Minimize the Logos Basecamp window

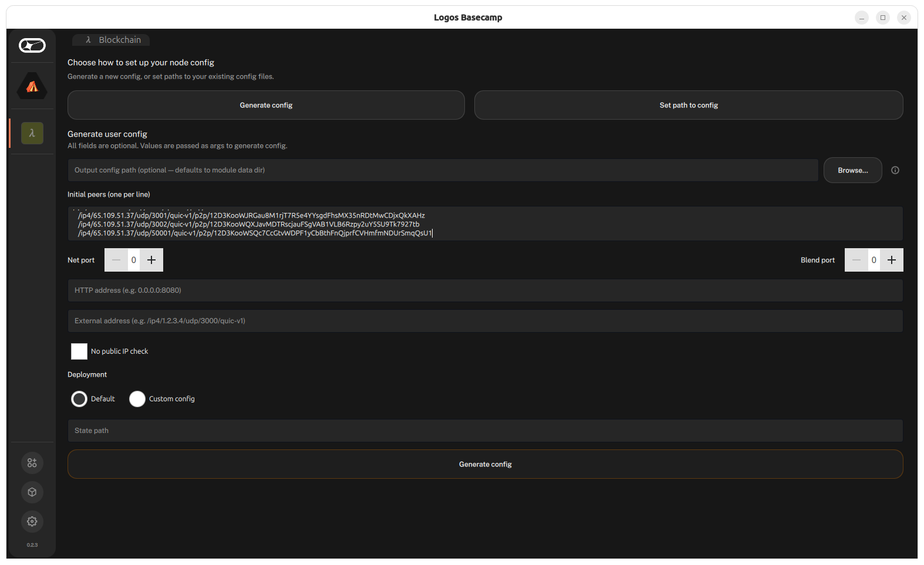tap(862, 18)
